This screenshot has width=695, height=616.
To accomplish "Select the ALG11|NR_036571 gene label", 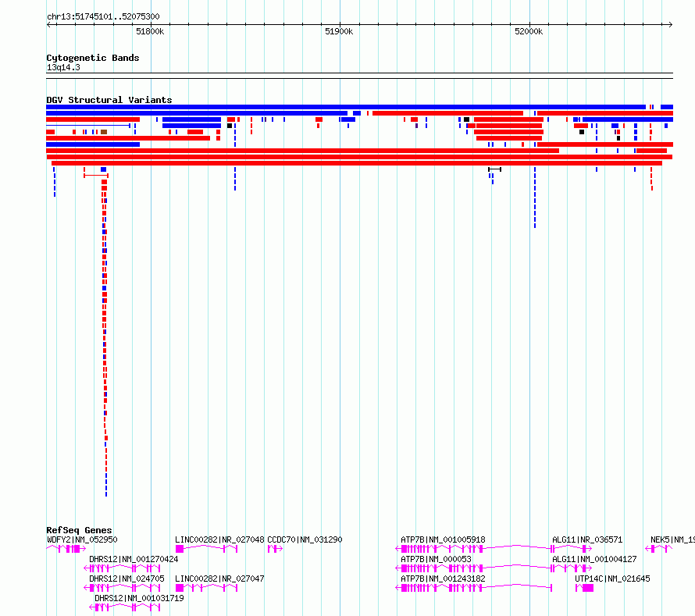I will [587, 539].
